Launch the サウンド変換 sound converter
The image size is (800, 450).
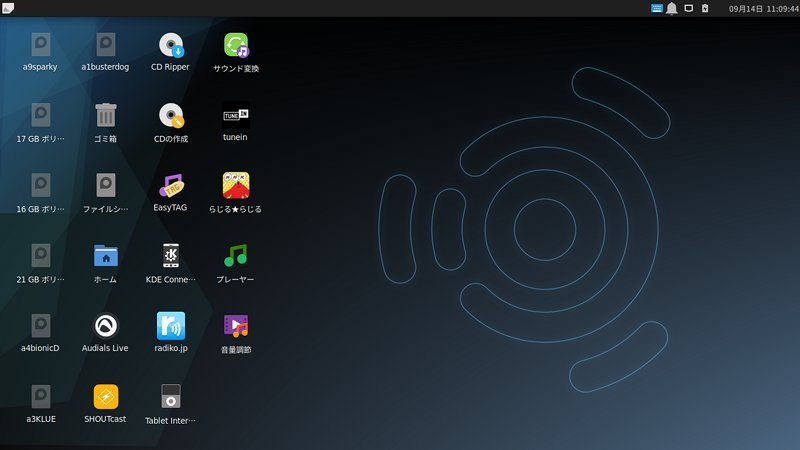point(236,46)
